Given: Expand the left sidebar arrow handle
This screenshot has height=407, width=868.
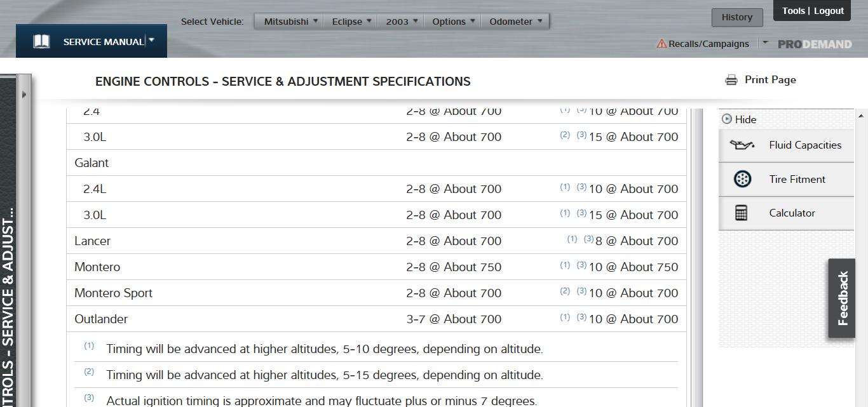Looking at the screenshot, I should [24, 95].
